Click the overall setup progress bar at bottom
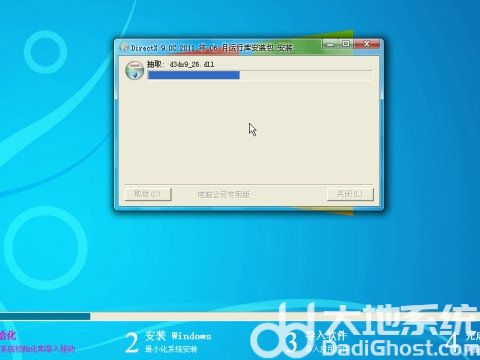This screenshot has height=360, width=480. coord(240,316)
